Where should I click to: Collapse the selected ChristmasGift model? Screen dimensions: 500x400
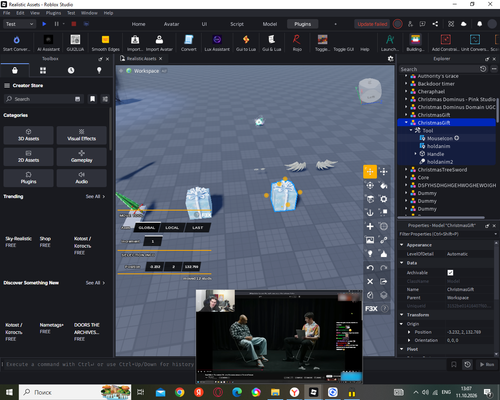pyautogui.click(x=406, y=122)
